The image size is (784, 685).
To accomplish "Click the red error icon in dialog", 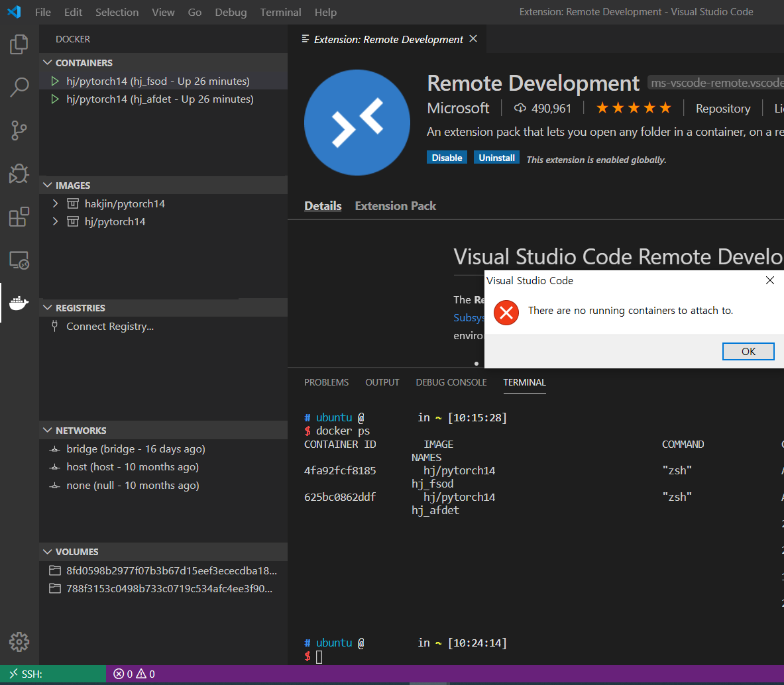I will coord(506,313).
